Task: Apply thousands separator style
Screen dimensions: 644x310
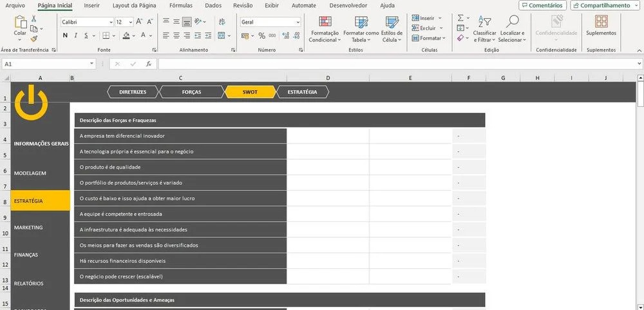Action: pyautogui.click(x=272, y=36)
